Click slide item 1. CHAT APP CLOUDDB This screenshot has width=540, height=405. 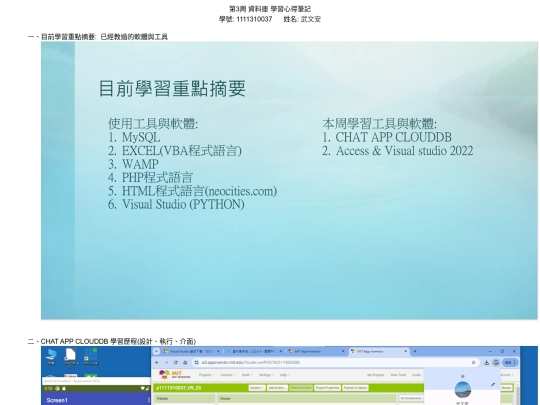click(387, 137)
